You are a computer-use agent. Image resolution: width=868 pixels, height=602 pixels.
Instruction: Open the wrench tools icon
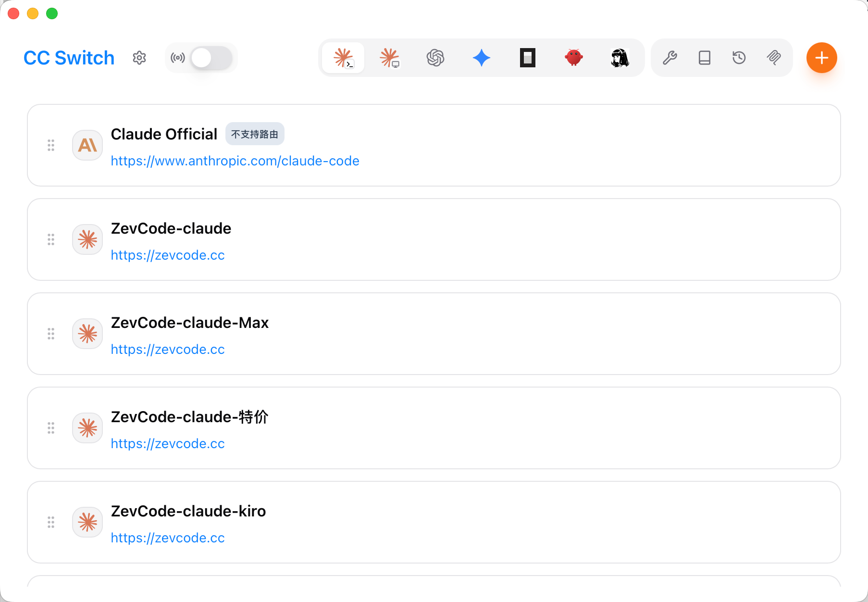(670, 58)
